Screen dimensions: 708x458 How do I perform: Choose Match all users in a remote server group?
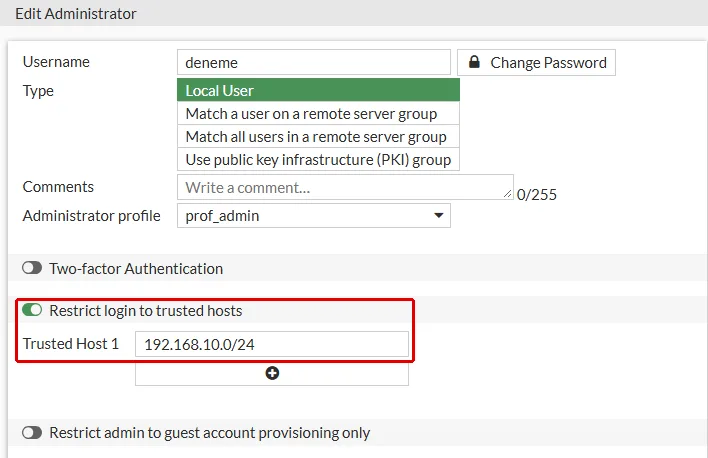tap(318, 136)
